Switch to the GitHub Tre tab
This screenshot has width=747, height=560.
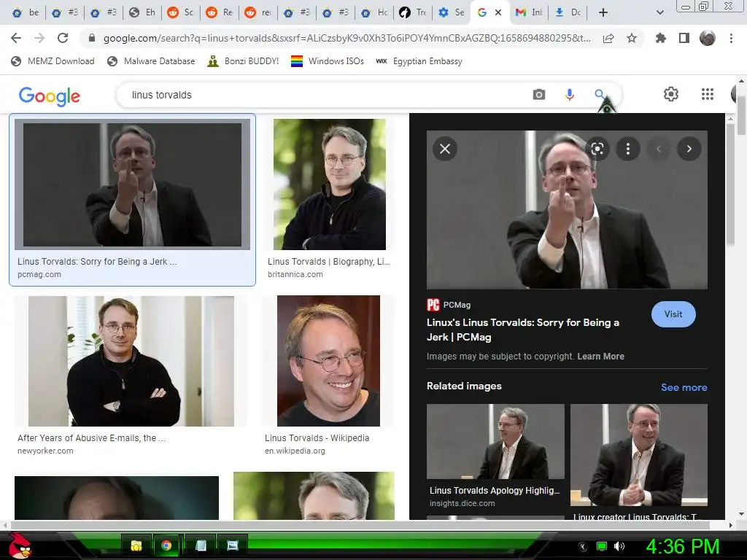412,12
